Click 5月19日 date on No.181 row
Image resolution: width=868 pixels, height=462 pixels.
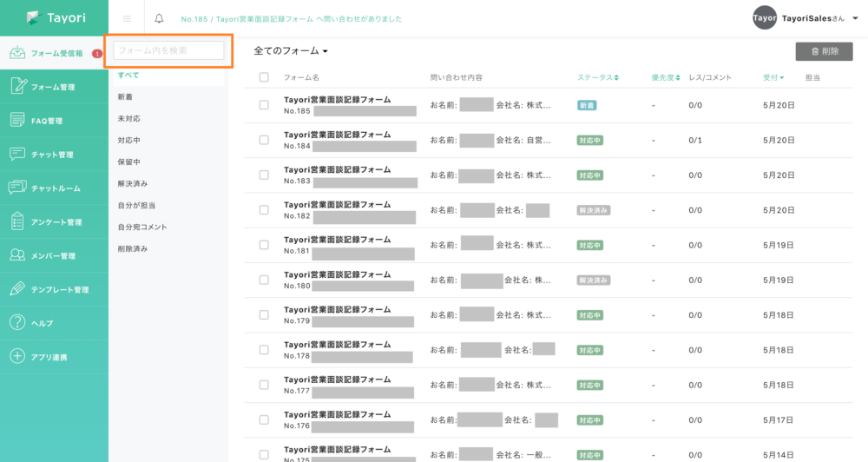[x=779, y=245]
